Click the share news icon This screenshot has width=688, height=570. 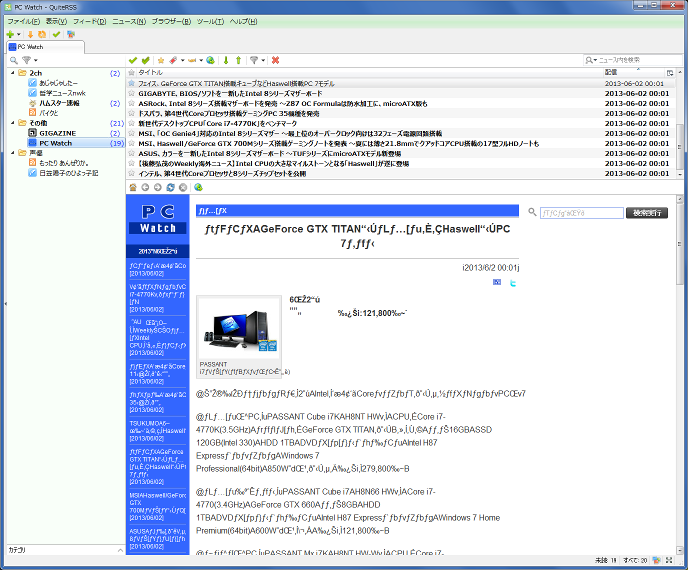point(192,60)
